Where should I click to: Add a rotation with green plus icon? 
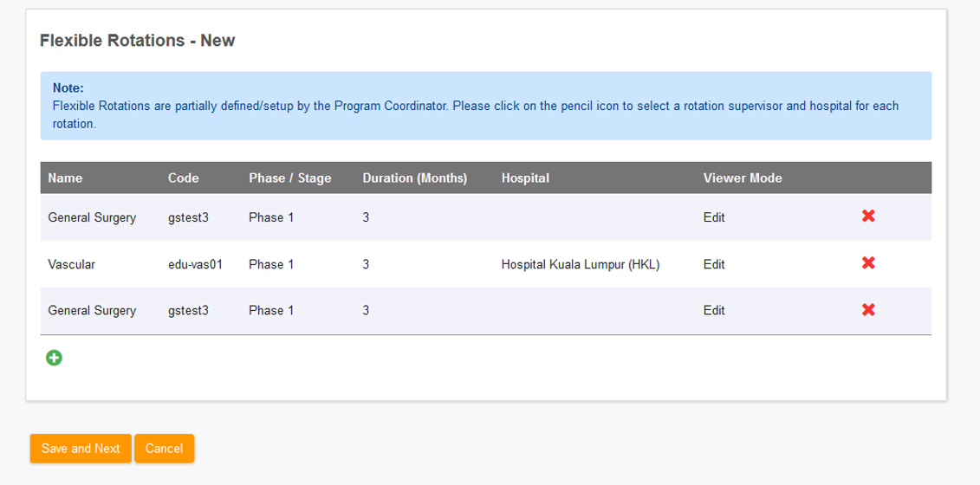click(x=54, y=357)
